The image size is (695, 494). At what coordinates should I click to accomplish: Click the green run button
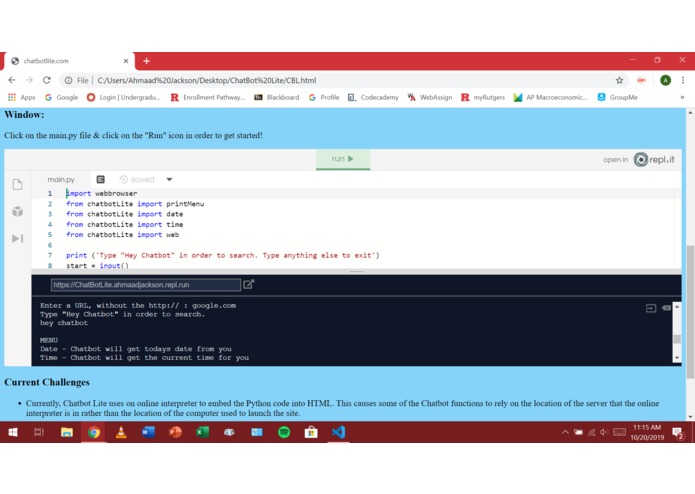343,159
